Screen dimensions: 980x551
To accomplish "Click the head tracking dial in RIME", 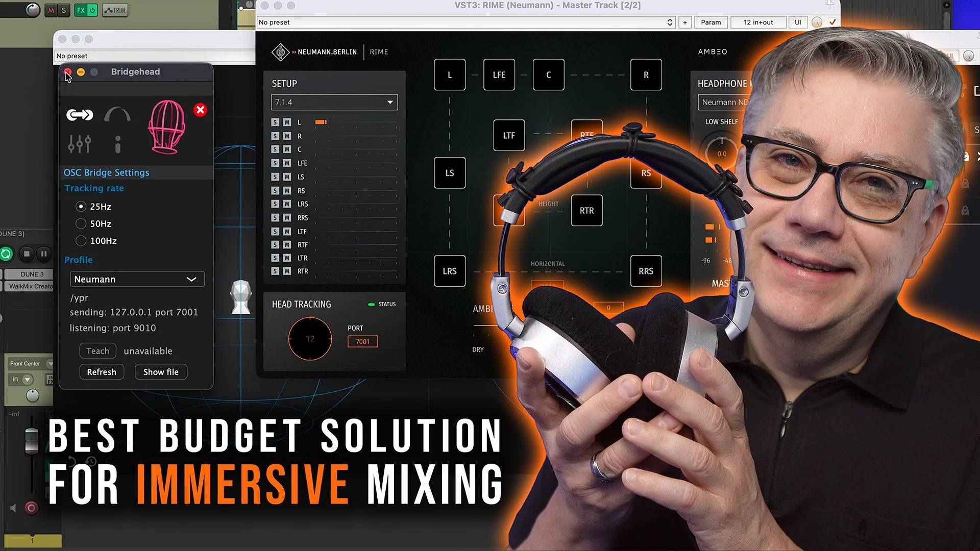I will pos(309,339).
